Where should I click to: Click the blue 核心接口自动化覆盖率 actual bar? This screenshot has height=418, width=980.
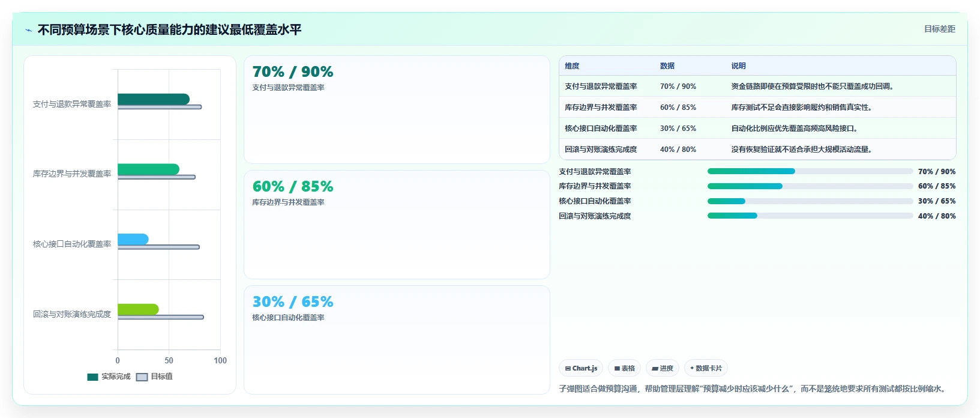click(x=133, y=240)
